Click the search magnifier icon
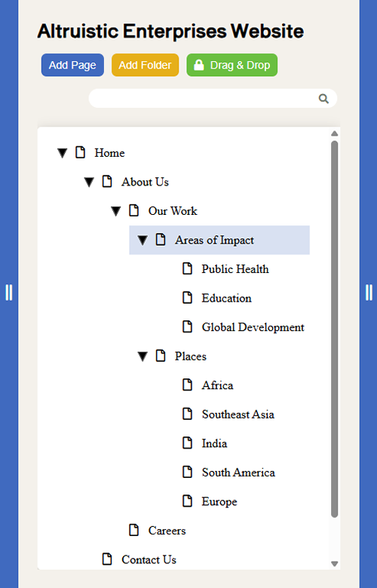The image size is (377, 588). [323, 99]
